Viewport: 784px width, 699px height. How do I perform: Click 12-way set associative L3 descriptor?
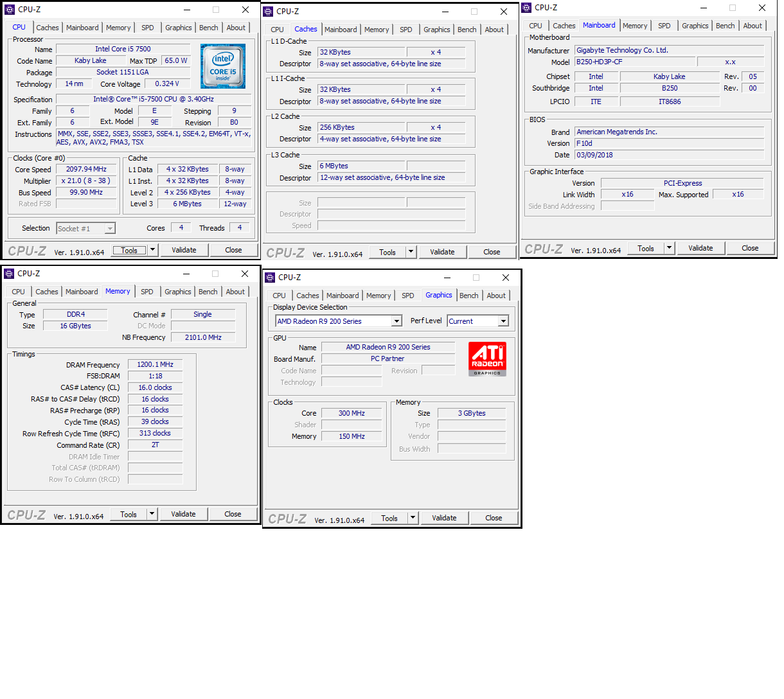tap(391, 177)
